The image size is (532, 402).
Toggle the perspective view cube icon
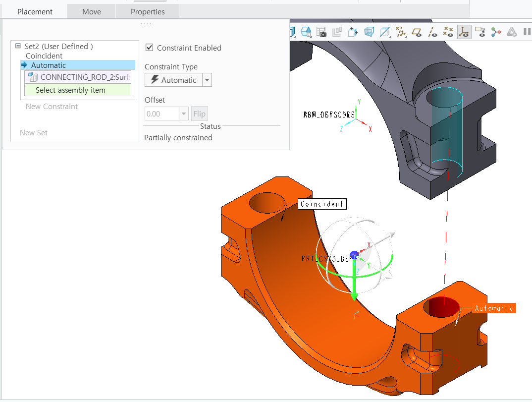point(369,32)
